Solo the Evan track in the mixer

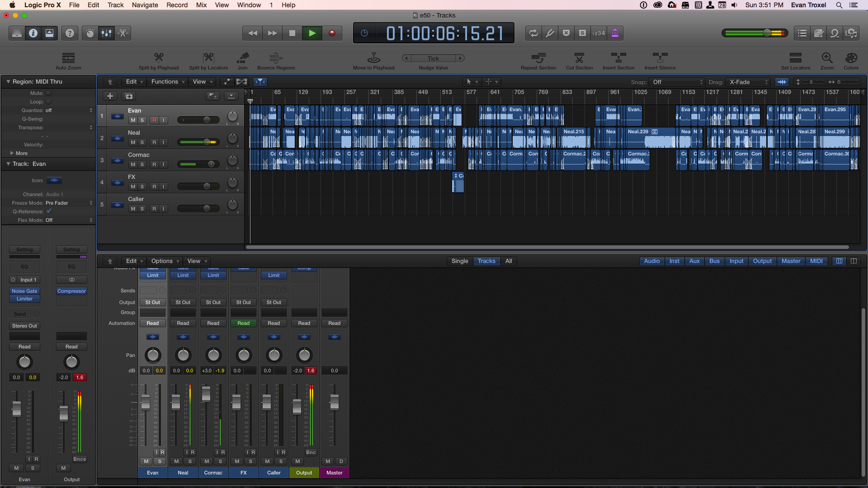[160, 461]
